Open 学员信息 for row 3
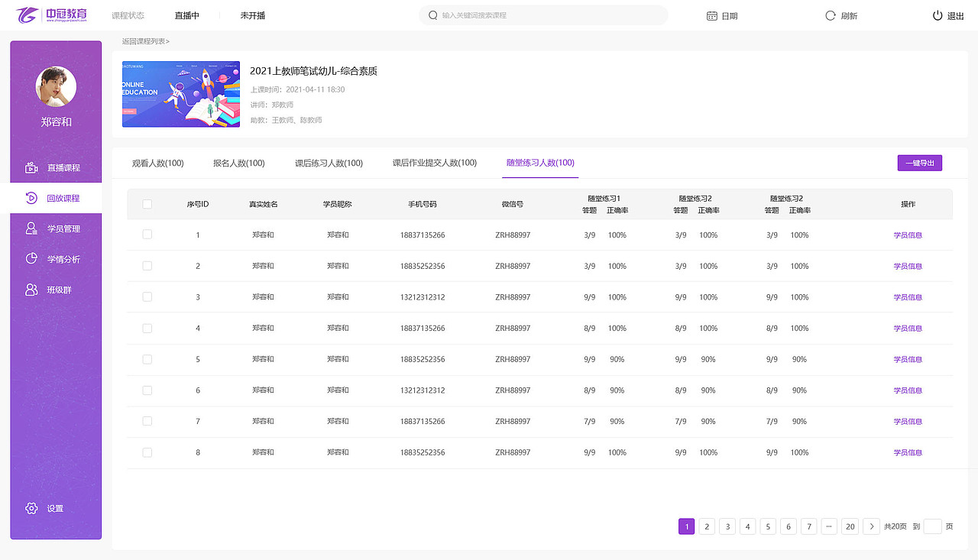978x560 pixels. (x=907, y=296)
